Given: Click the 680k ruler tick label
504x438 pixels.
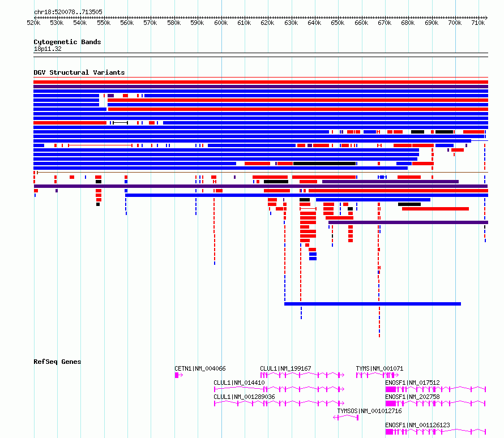Looking at the screenshot, I should tap(408, 23).
